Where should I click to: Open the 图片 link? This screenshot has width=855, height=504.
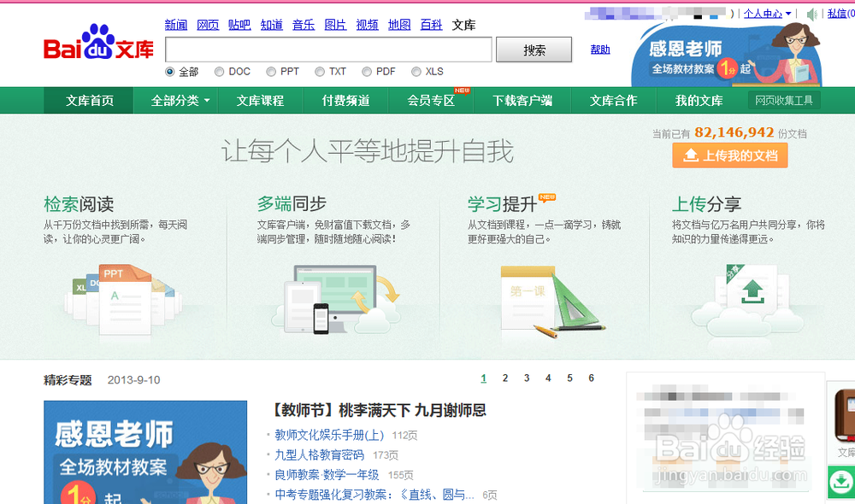(335, 25)
